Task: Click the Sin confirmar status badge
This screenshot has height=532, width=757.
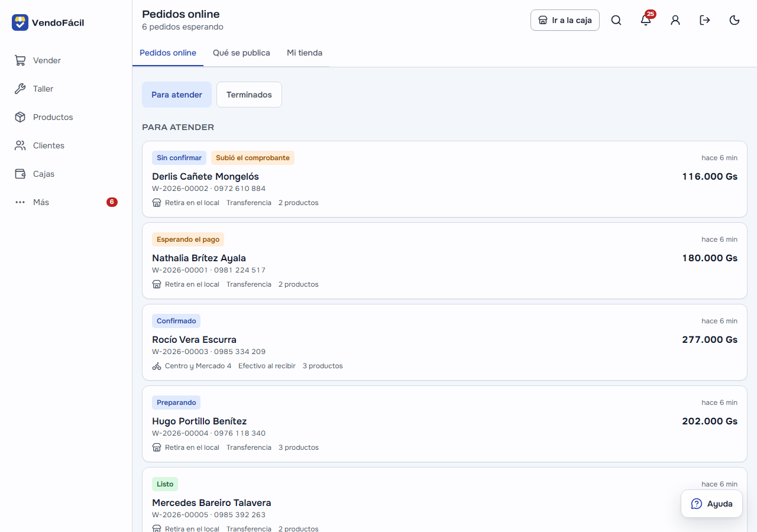Action: (179, 158)
